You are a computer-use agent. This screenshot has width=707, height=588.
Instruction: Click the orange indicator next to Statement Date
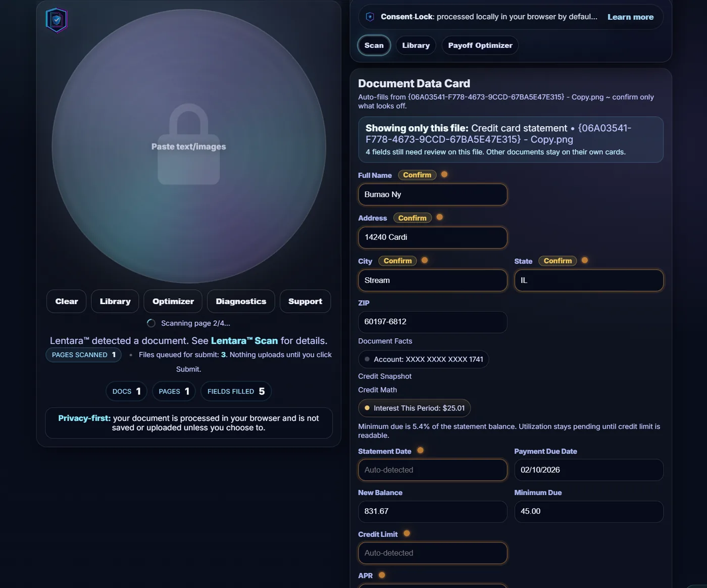click(x=420, y=450)
